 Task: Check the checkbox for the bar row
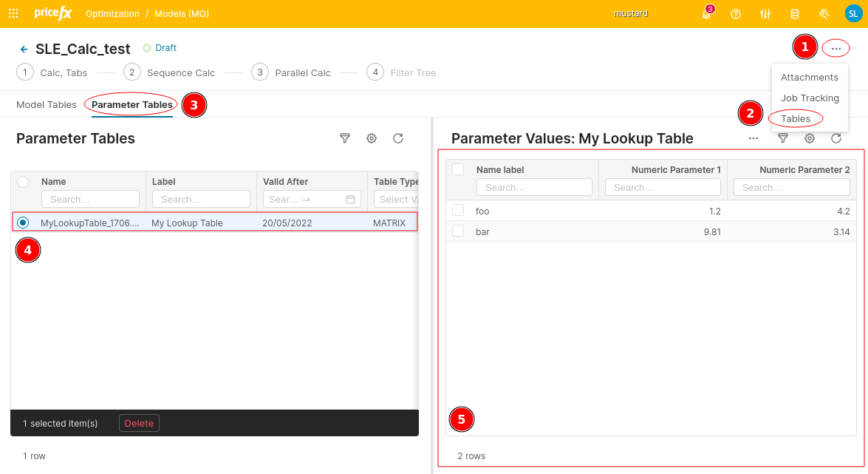(x=458, y=231)
